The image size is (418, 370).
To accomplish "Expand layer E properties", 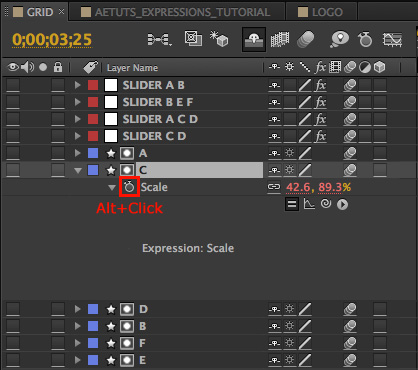I will tap(78, 360).
